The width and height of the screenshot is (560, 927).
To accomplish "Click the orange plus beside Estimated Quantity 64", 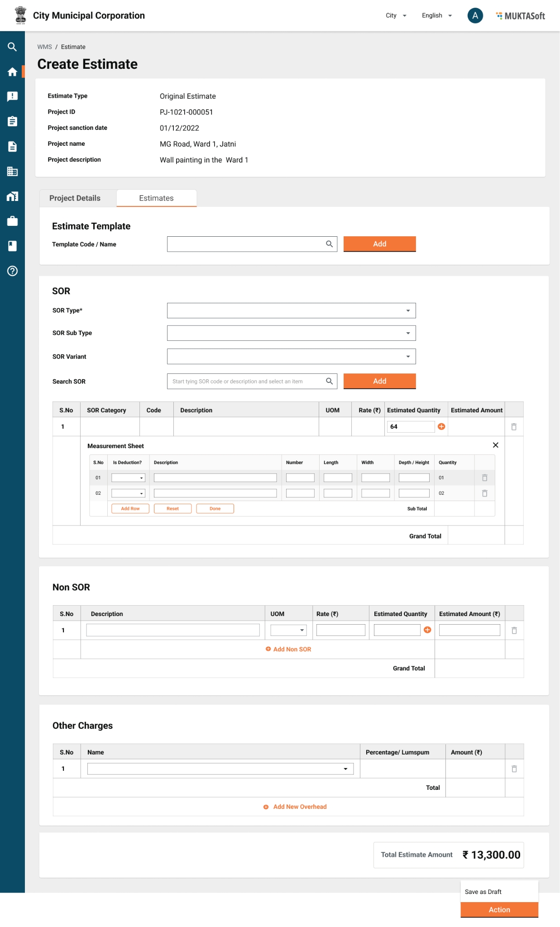I will 441,426.
